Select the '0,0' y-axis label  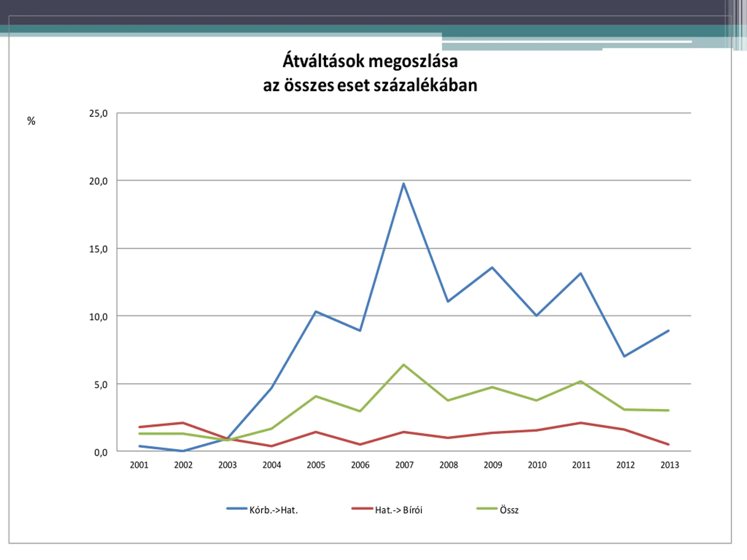point(101,452)
